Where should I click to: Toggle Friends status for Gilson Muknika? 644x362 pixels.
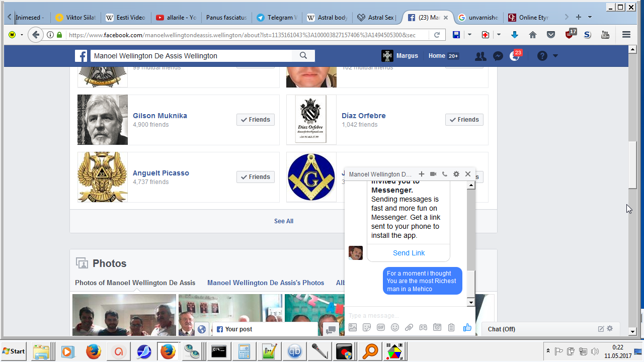pyautogui.click(x=256, y=120)
